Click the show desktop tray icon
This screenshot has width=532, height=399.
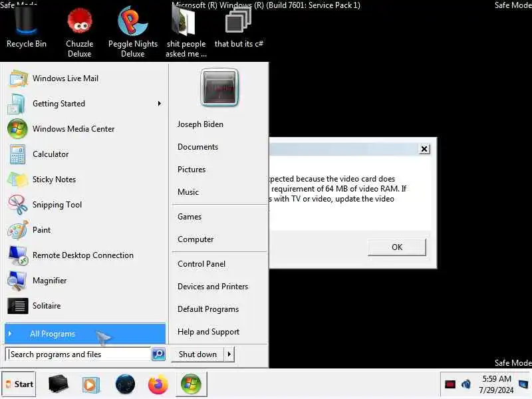click(x=523, y=384)
